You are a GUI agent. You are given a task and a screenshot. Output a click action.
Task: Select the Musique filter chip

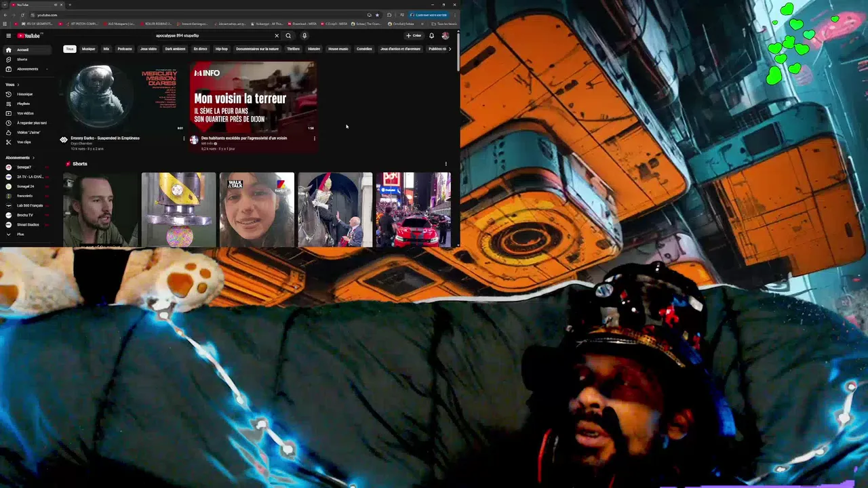[89, 49]
